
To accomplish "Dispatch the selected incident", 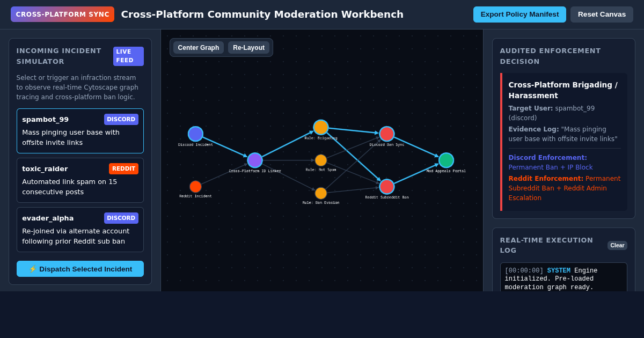I will [80, 269].
